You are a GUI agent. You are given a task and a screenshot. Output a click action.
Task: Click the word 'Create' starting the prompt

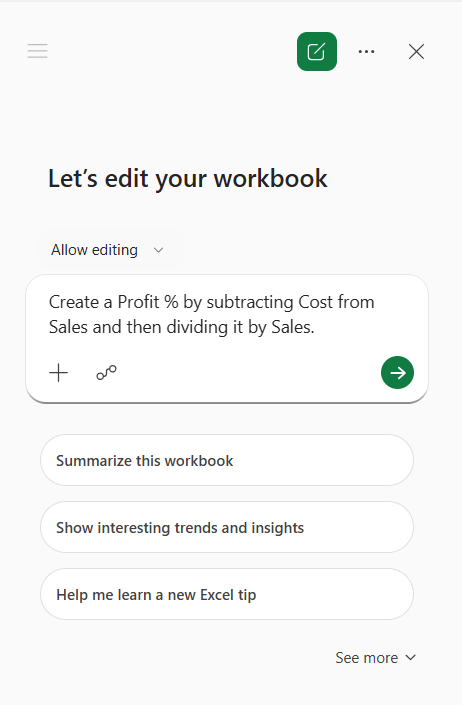click(74, 302)
